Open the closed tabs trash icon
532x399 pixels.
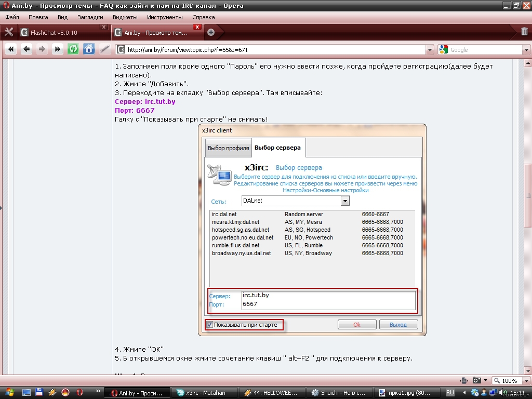tap(524, 32)
